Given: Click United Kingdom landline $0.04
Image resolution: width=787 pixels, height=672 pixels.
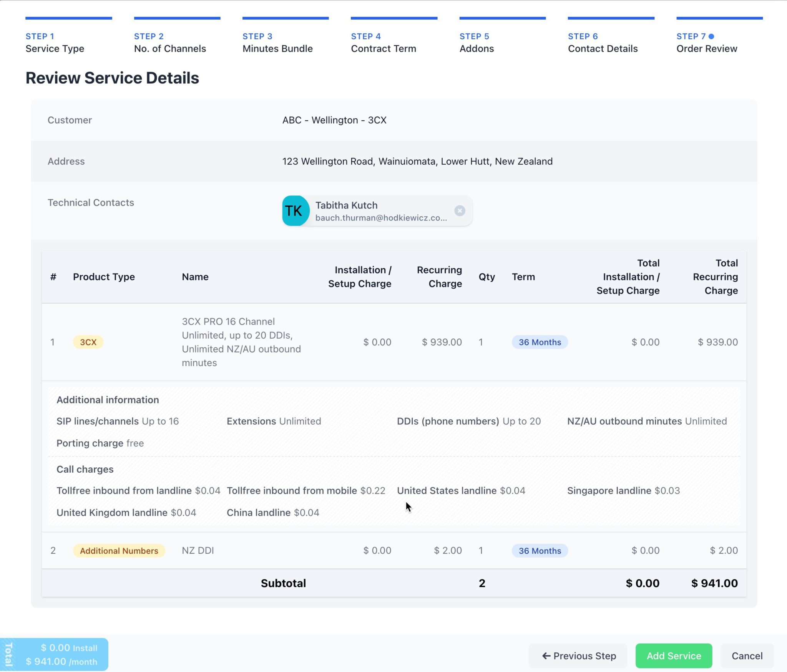Looking at the screenshot, I should tap(126, 513).
